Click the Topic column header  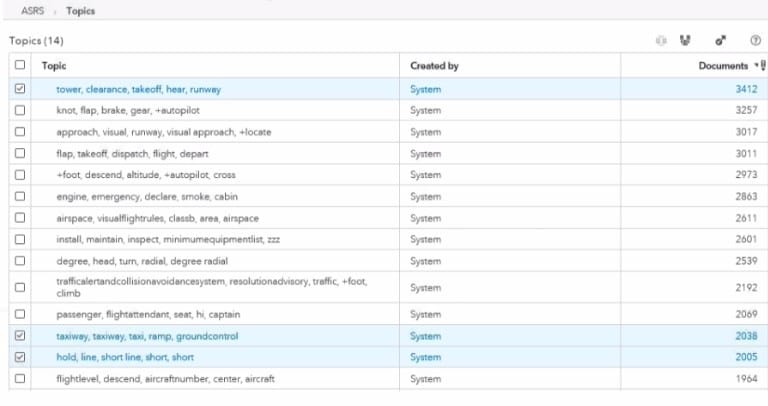(x=54, y=66)
